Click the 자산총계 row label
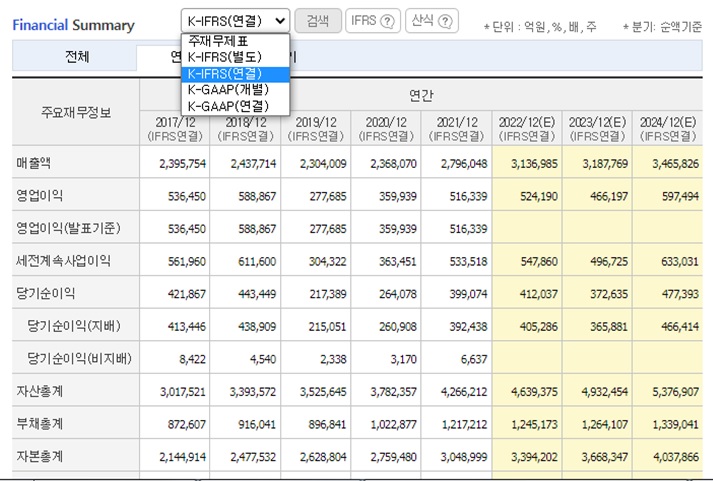Screen dimensions: 713x481 click(x=40, y=391)
